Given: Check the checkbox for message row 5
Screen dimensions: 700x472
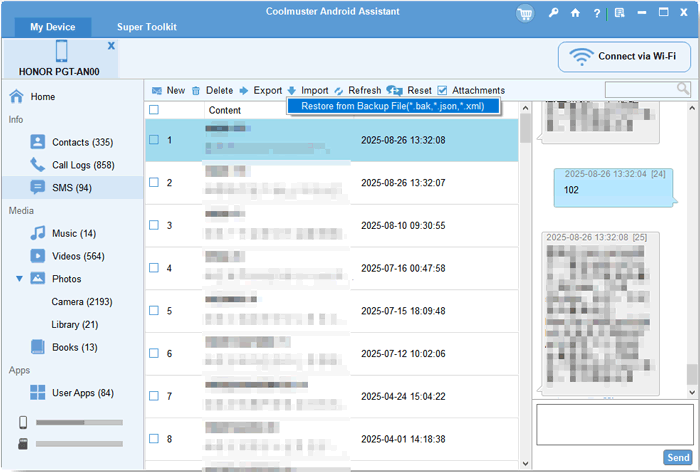Looking at the screenshot, I should [154, 310].
